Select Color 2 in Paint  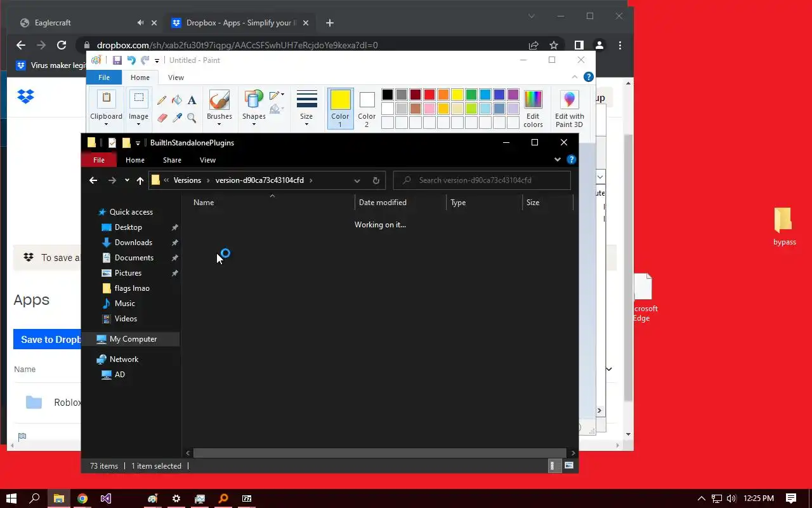point(367,109)
